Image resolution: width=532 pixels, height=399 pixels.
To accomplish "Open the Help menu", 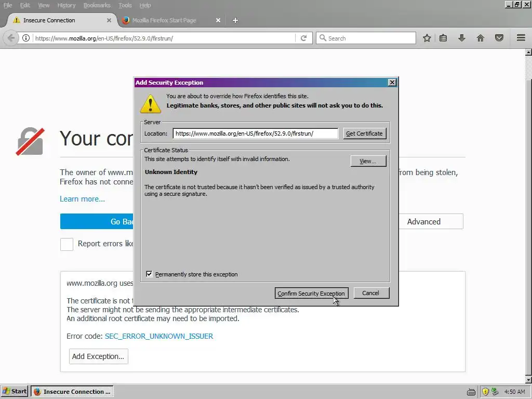I will [145, 5].
